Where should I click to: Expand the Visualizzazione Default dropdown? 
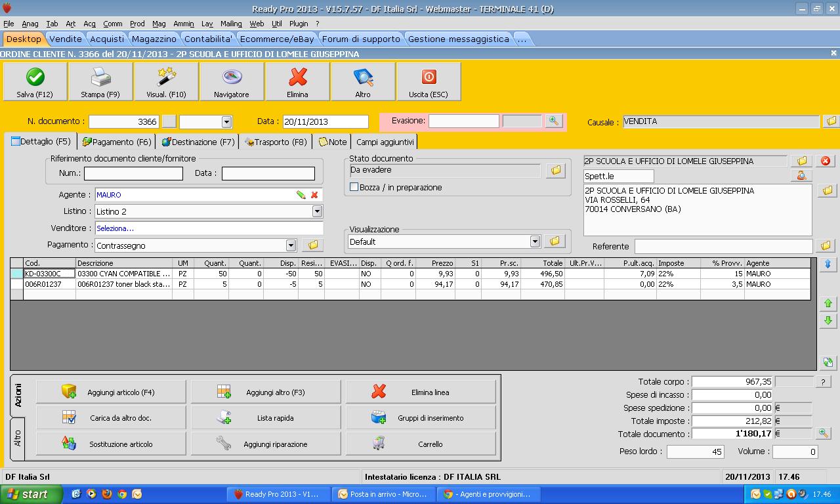(x=535, y=241)
